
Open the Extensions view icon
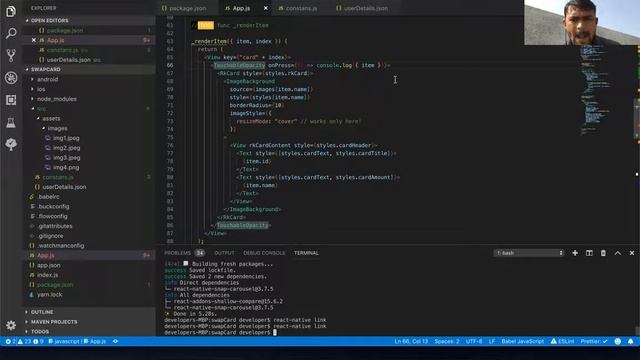pos(11,100)
